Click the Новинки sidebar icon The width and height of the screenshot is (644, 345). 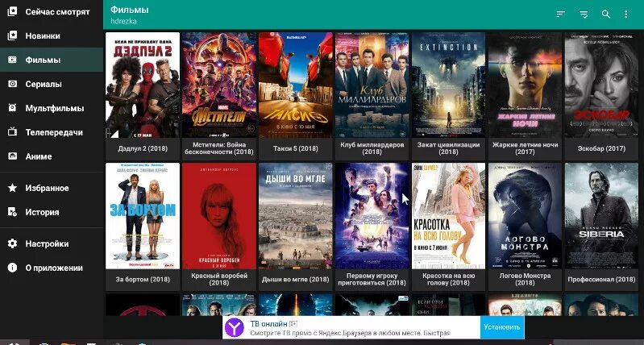click(x=12, y=35)
